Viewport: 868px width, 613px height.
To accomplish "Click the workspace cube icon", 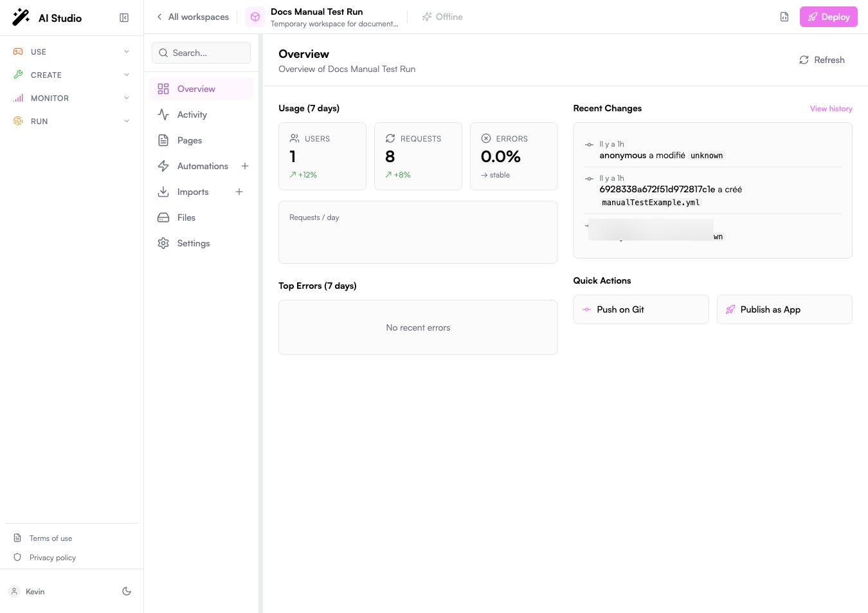I will tap(255, 17).
